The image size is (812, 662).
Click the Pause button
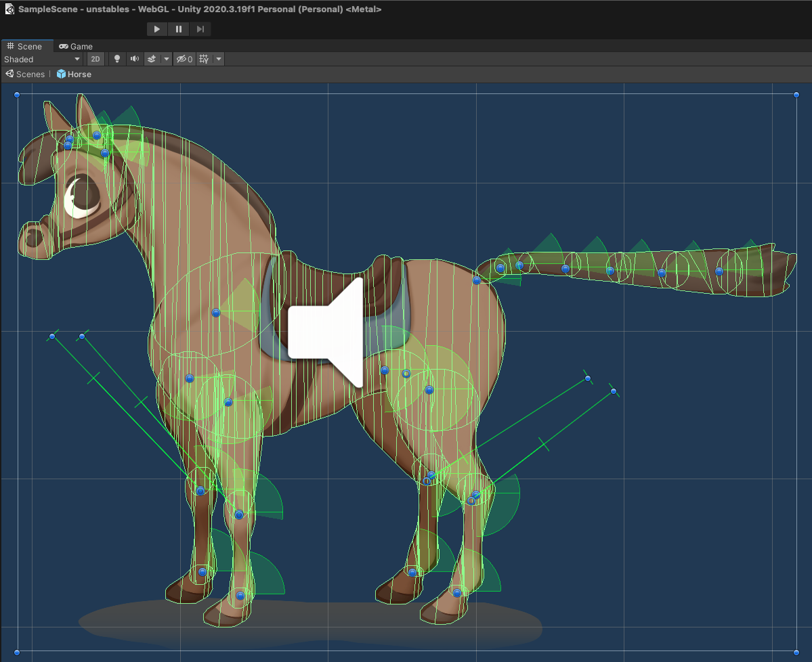179,29
